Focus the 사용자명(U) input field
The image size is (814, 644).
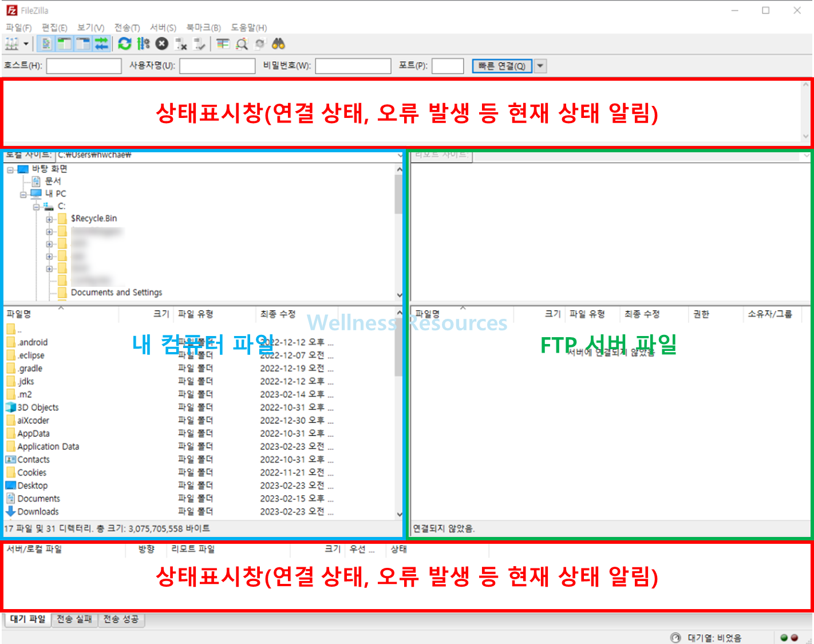(217, 66)
